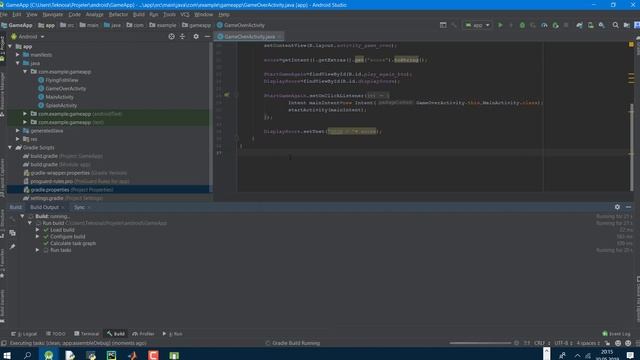Click Windows Start button
Screen dimensions: 640x360
[7, 356]
